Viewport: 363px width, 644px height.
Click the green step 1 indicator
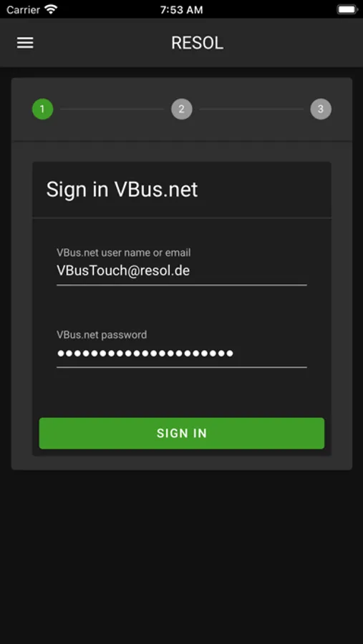click(43, 109)
